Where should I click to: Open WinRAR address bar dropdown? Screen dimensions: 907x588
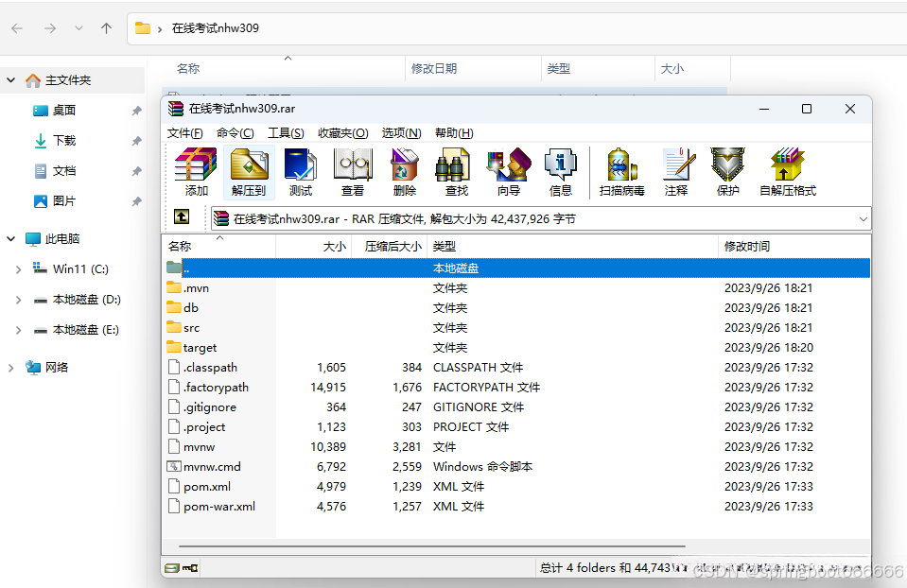click(863, 219)
